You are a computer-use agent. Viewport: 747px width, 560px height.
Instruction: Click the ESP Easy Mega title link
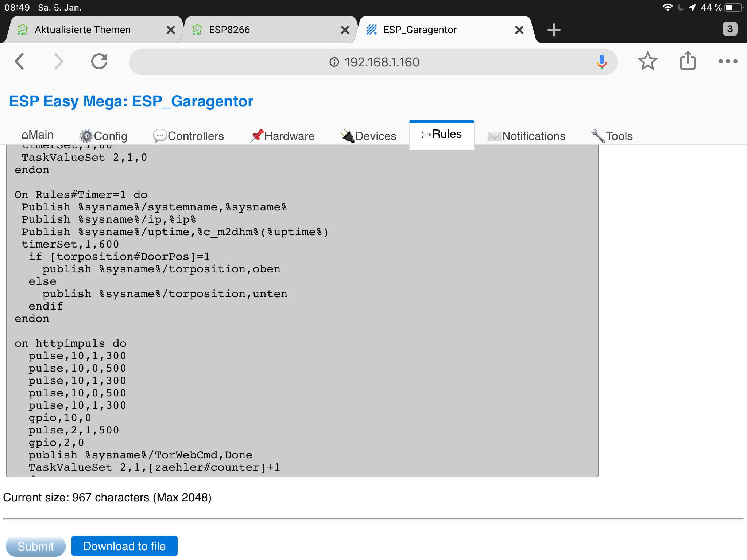pyautogui.click(x=131, y=101)
